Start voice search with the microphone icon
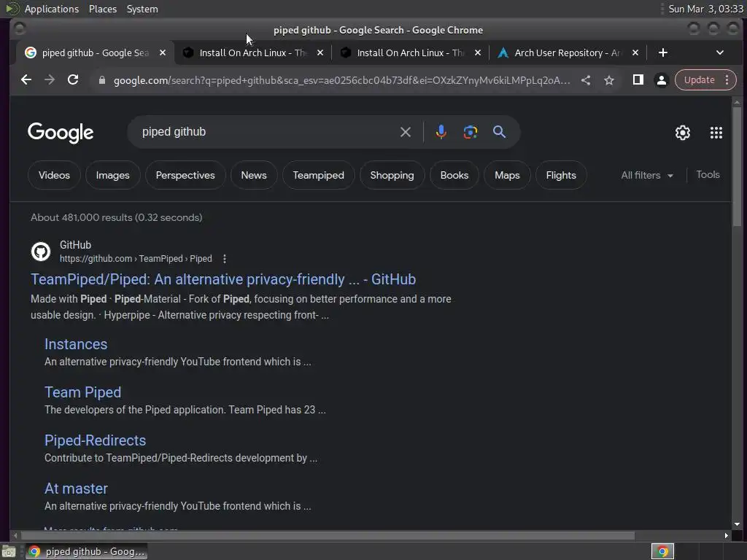The height and width of the screenshot is (560, 747). (x=441, y=132)
